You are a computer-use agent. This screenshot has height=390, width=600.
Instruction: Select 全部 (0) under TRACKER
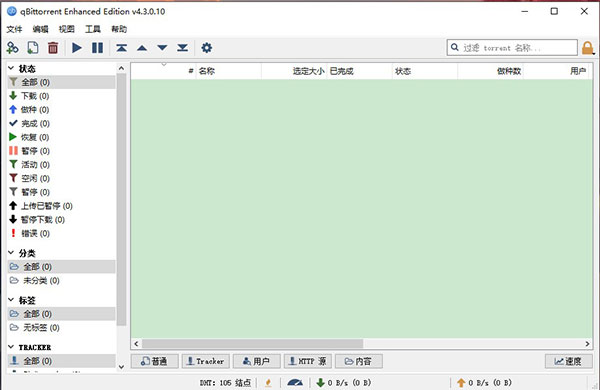[x=61, y=361]
